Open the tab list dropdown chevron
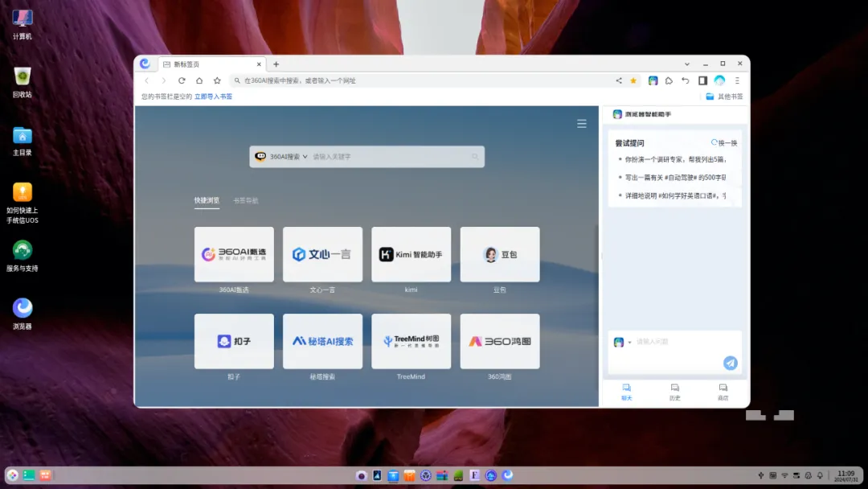This screenshot has height=489, width=868. pos(687,64)
